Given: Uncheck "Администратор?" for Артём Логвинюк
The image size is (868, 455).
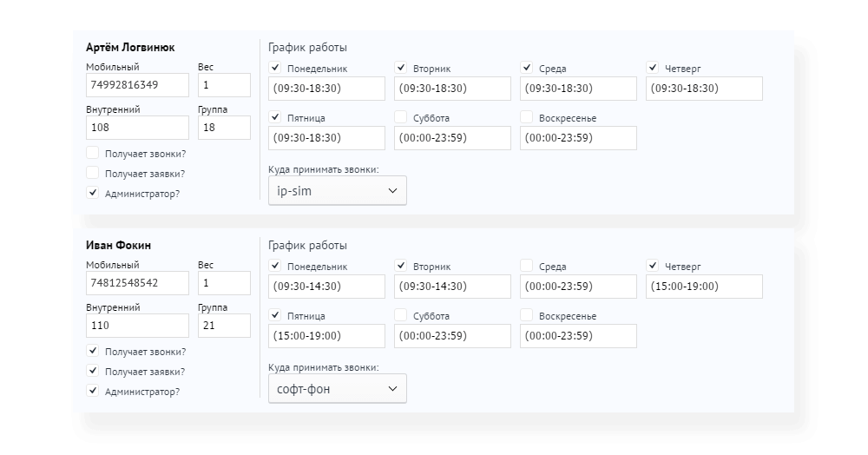Looking at the screenshot, I should [93, 193].
